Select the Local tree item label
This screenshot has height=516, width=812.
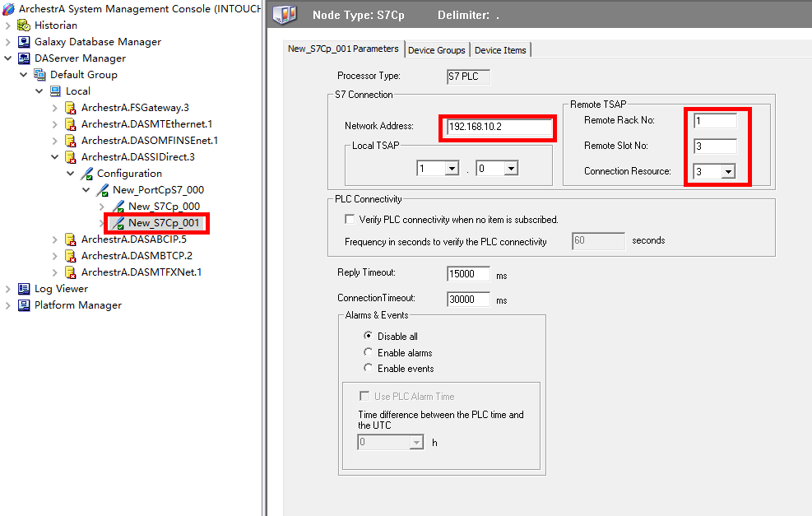point(77,91)
